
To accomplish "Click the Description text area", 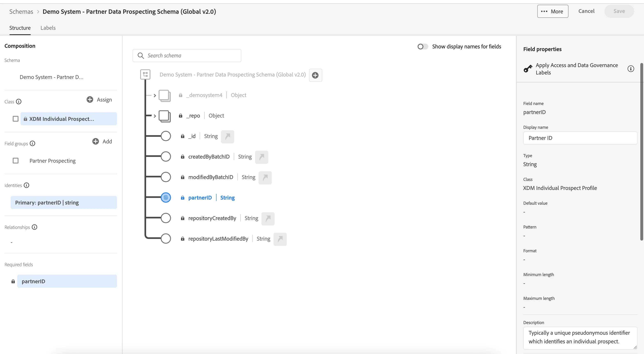I will 580,338.
